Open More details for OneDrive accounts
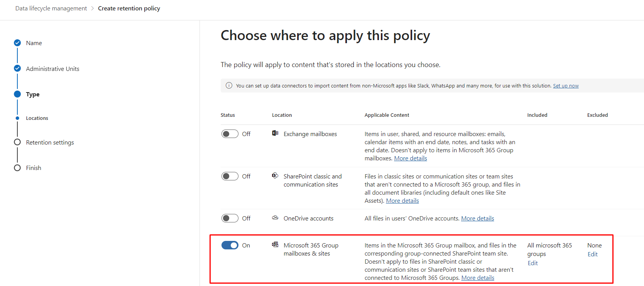 (x=477, y=219)
